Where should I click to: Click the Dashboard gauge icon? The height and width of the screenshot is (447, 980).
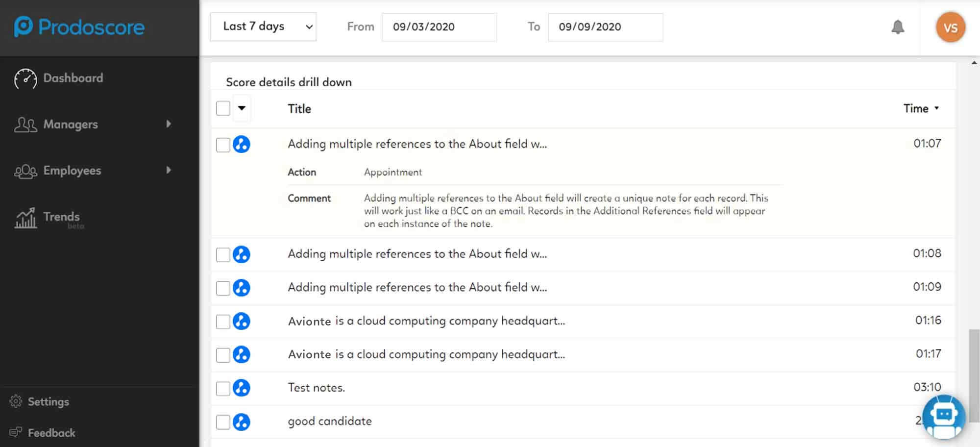tap(25, 78)
